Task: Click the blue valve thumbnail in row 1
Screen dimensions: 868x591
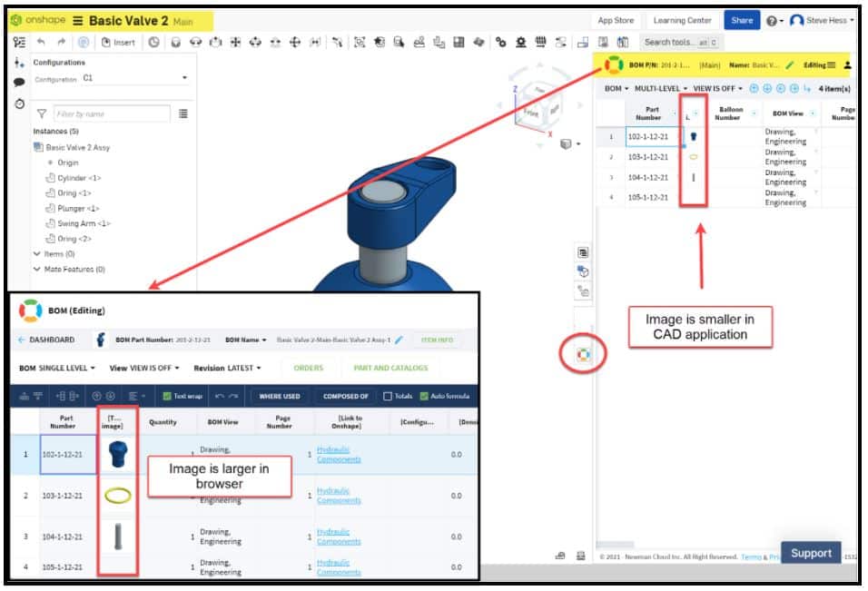Action: [117, 454]
